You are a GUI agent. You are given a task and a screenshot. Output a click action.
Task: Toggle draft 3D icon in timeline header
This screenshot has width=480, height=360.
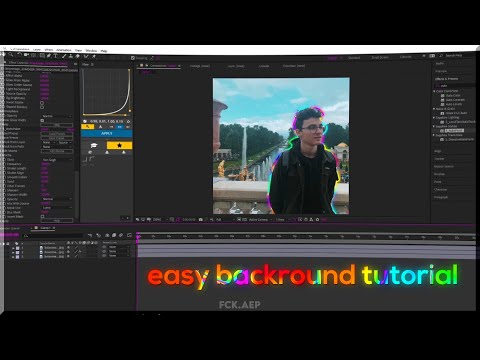click(99, 235)
